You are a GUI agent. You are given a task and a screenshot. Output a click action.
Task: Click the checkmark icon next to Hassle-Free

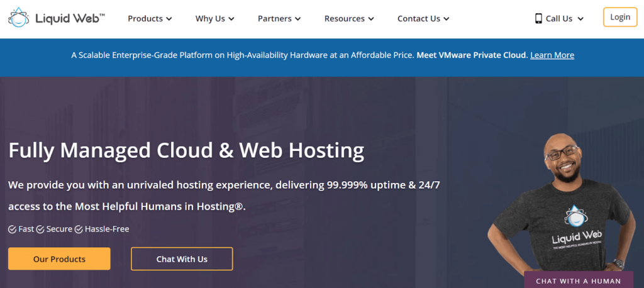(79, 230)
